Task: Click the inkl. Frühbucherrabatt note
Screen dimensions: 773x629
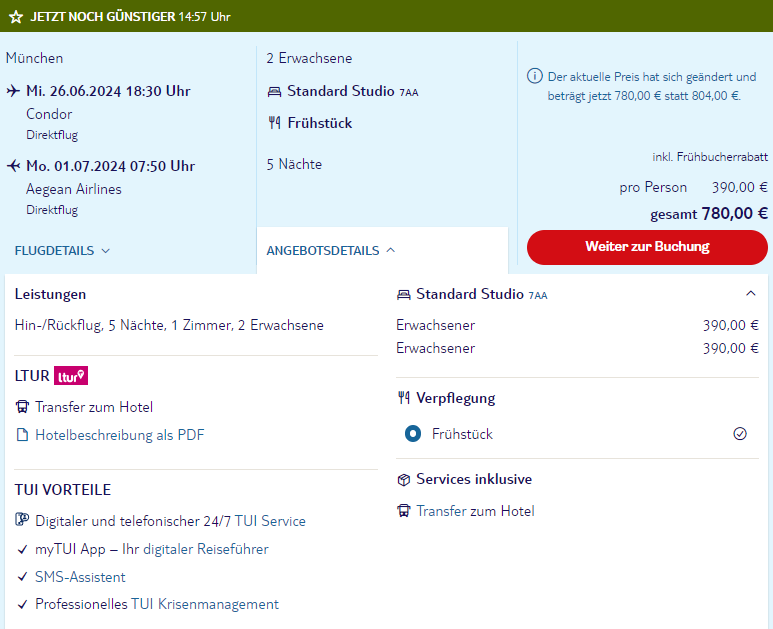Action: [x=710, y=157]
